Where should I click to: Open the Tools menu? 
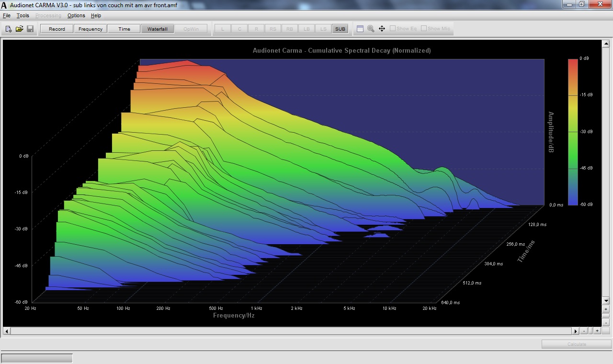(23, 15)
